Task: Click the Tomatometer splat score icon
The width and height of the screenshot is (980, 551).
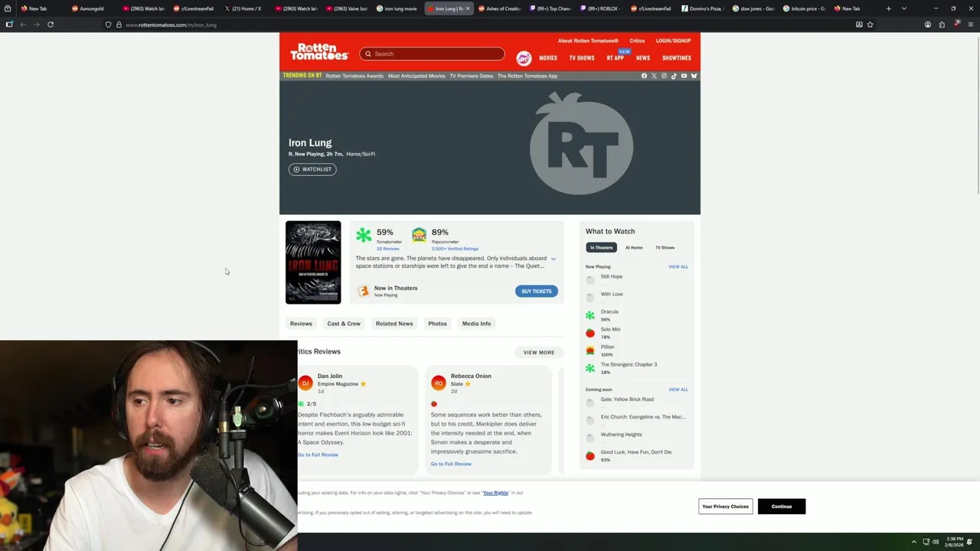Action: click(364, 235)
